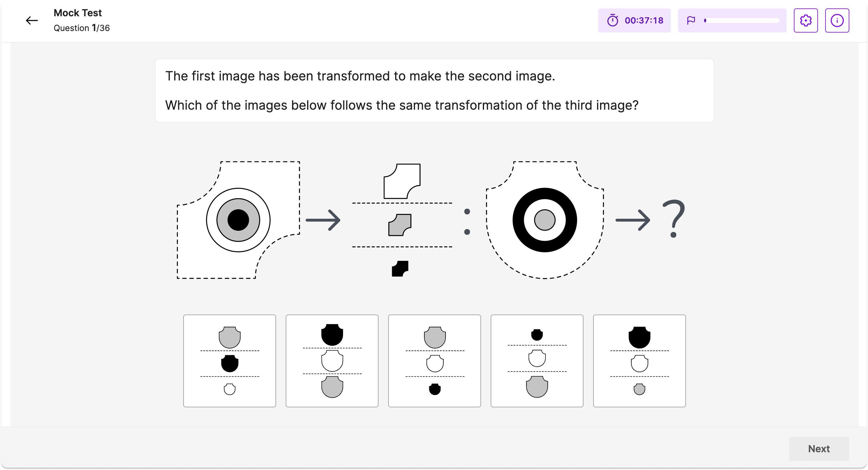The height and width of the screenshot is (470, 868).
Task: Click the stopwatch timer icon
Action: 613,20
